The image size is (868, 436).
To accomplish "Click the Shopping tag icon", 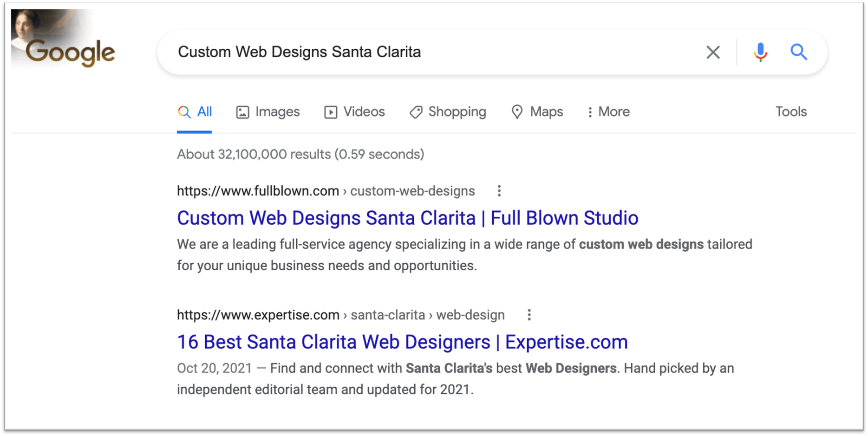I will tap(416, 112).
